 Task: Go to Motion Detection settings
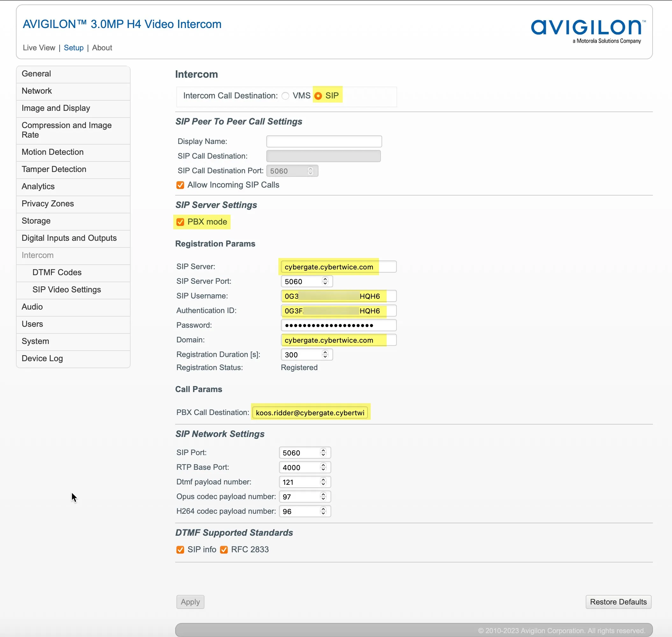point(73,153)
